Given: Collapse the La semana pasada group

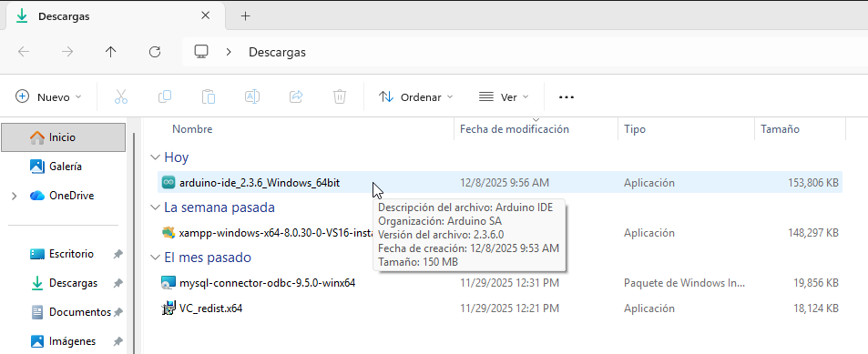Looking at the screenshot, I should tap(155, 207).
